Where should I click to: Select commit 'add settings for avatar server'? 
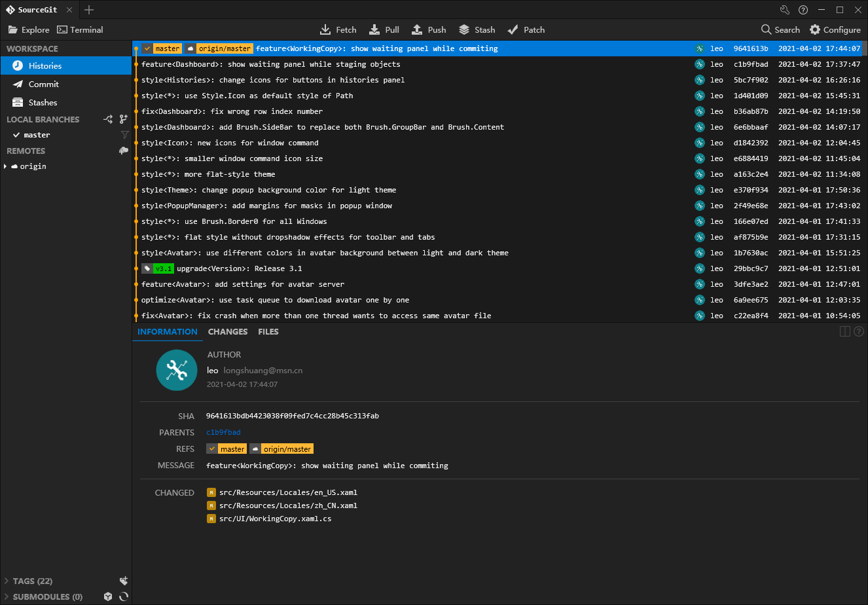(499, 284)
